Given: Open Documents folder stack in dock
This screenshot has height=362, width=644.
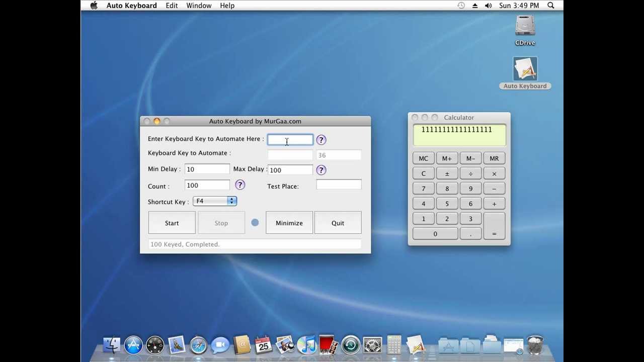Looking at the screenshot, I should click(x=470, y=345).
